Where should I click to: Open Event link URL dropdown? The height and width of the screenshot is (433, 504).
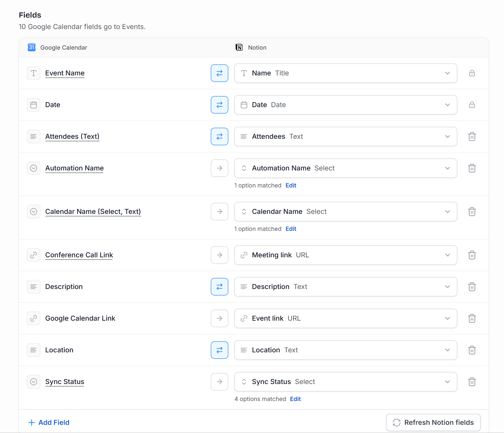(345, 318)
